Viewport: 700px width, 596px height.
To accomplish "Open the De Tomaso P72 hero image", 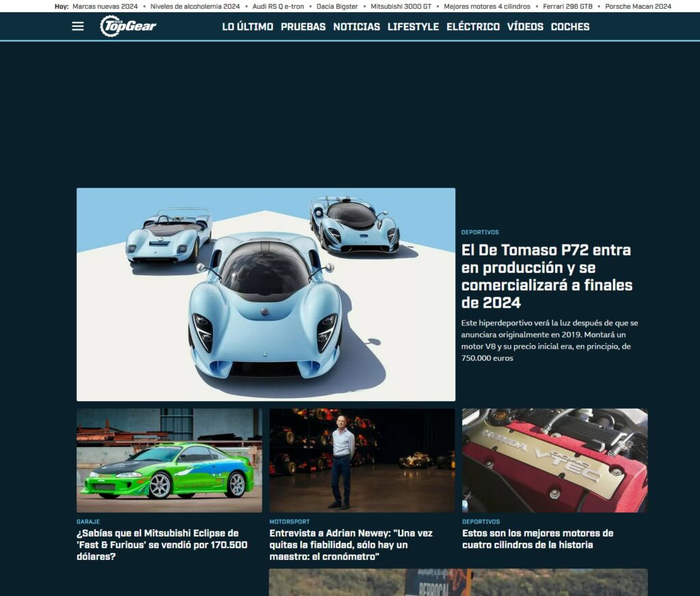I will click(x=266, y=294).
